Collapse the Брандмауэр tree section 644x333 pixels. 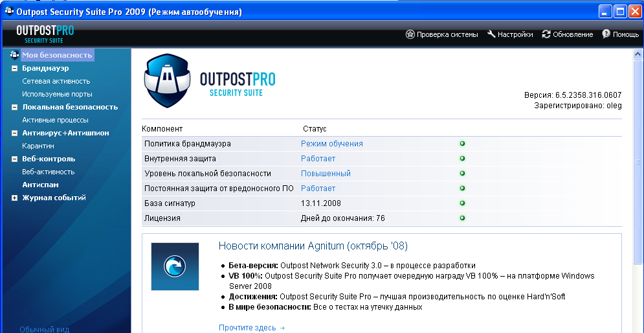15,68
